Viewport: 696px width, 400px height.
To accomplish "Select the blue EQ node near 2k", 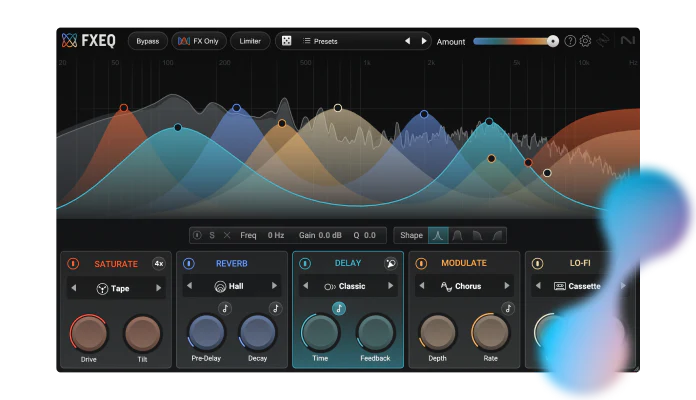I will [x=424, y=114].
